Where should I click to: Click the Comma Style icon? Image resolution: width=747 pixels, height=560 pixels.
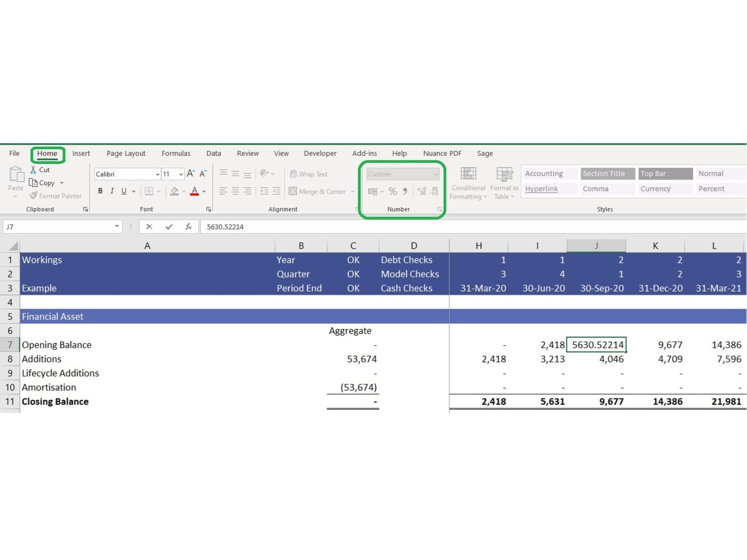pos(405,191)
